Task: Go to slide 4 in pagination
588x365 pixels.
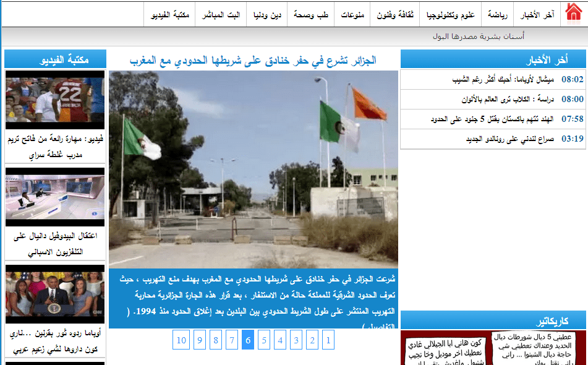Action: tap(279, 340)
